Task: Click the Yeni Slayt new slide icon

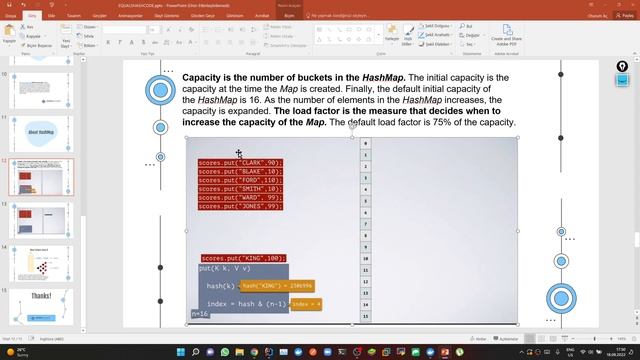Action: 65,30
